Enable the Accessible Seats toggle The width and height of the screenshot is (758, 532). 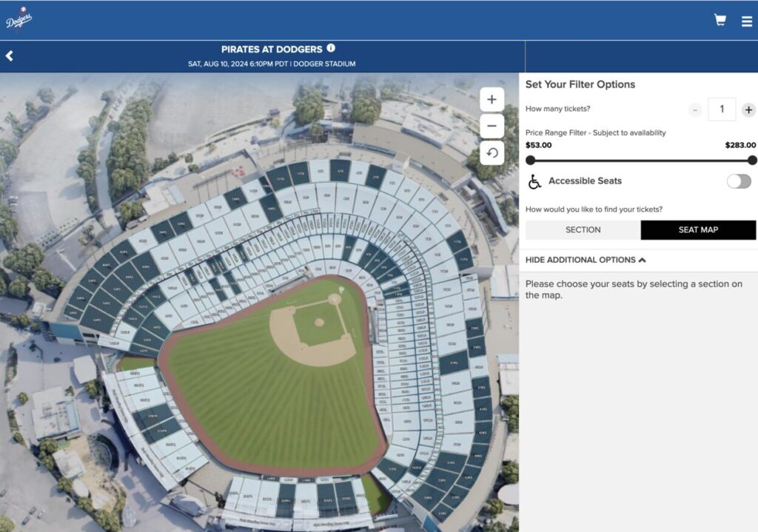(738, 181)
